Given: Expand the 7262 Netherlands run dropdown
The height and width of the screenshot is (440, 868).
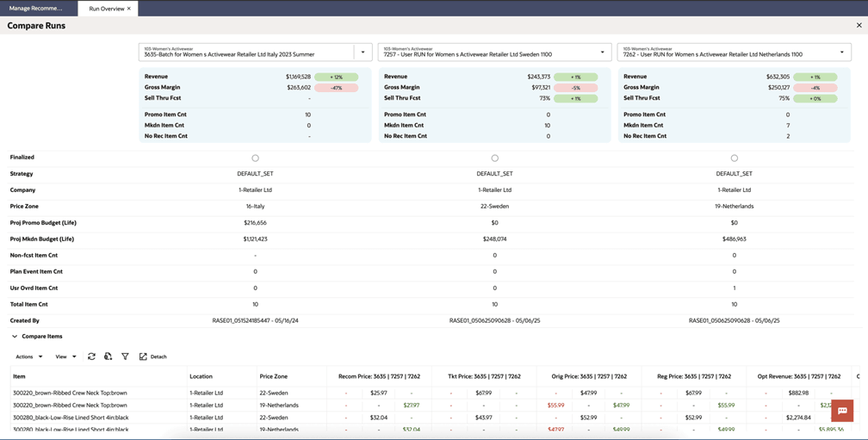Looking at the screenshot, I should [x=842, y=52].
